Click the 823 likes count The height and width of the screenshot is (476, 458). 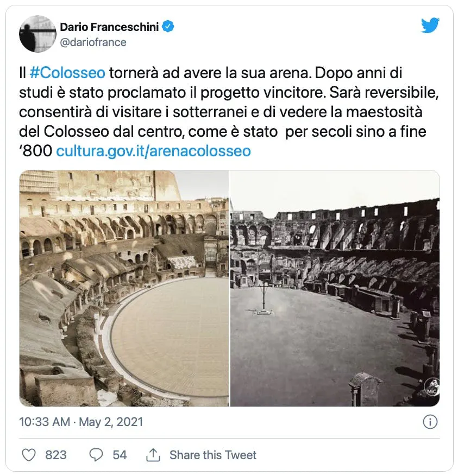point(56,455)
